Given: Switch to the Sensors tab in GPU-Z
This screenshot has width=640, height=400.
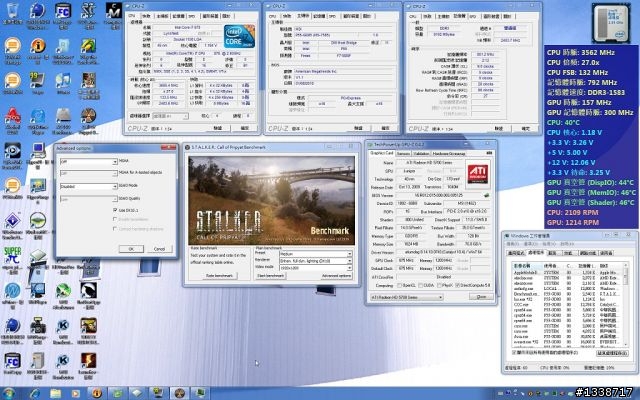Looking at the screenshot, I should (x=403, y=153).
